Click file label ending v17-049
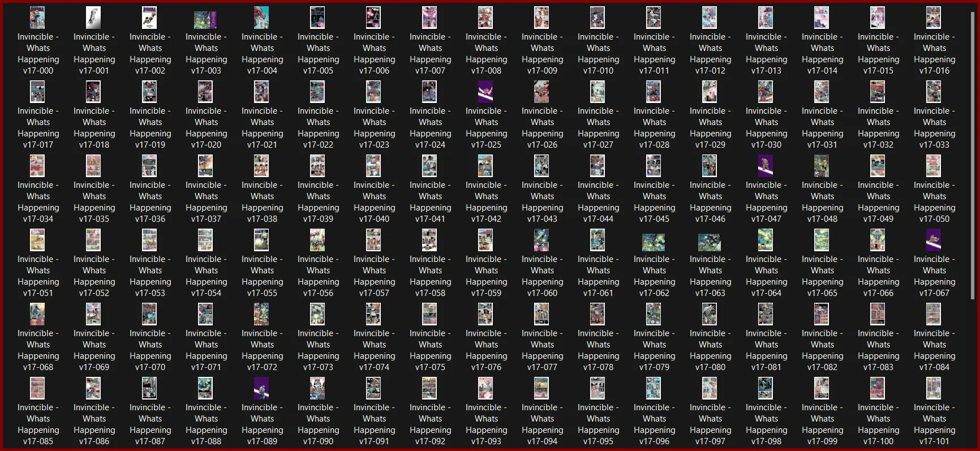The width and height of the screenshot is (980, 451). (x=879, y=202)
